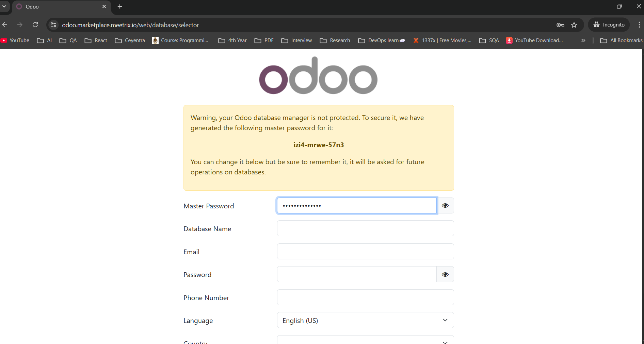The width and height of the screenshot is (644, 344).
Task: Reload the current page
Action: [x=35, y=24]
